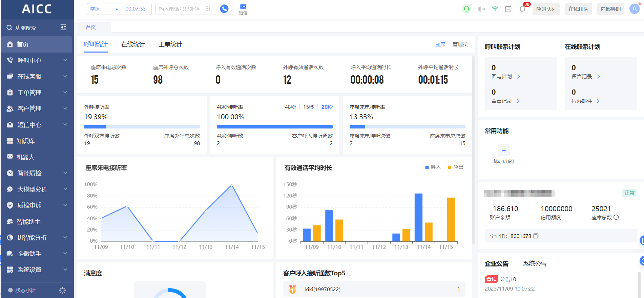Select the 首页 page tab
Screen dimensions: 644x298
(x=91, y=27)
